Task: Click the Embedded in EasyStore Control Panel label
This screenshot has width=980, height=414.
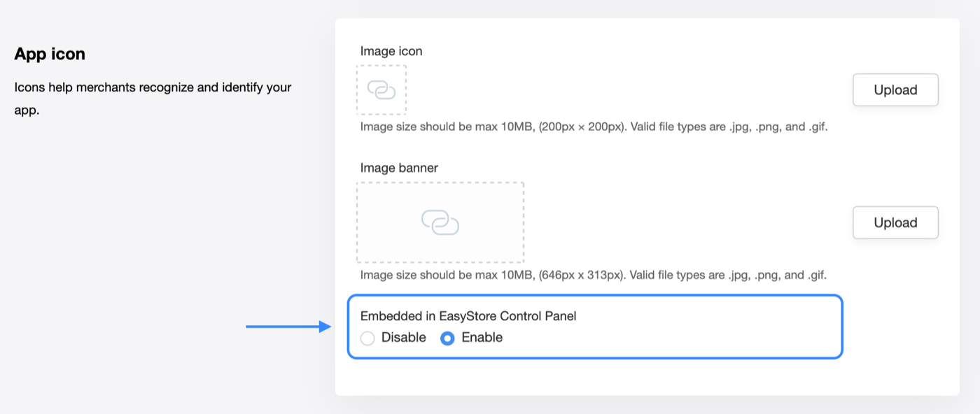Action: (x=468, y=316)
